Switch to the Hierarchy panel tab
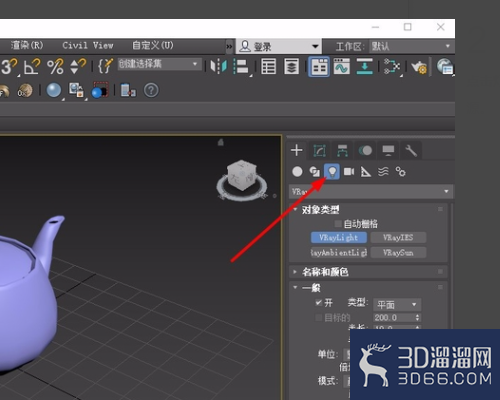 tap(342, 151)
